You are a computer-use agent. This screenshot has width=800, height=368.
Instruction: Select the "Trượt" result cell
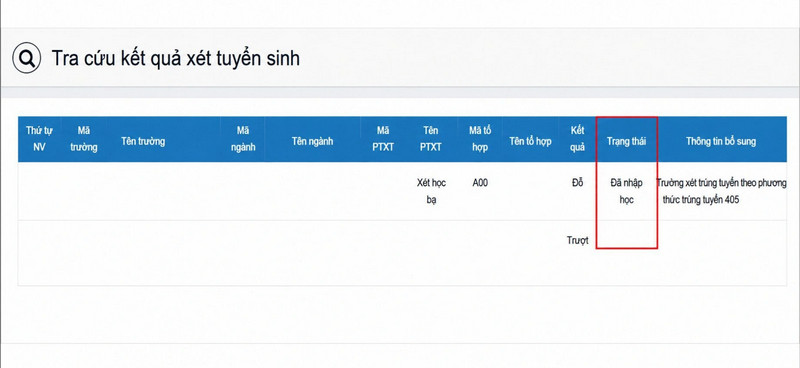[x=578, y=240]
